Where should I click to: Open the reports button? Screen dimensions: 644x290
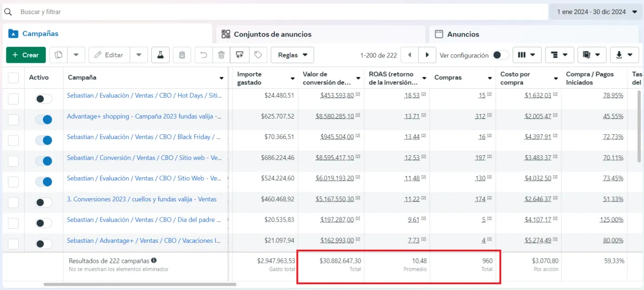(x=592, y=55)
